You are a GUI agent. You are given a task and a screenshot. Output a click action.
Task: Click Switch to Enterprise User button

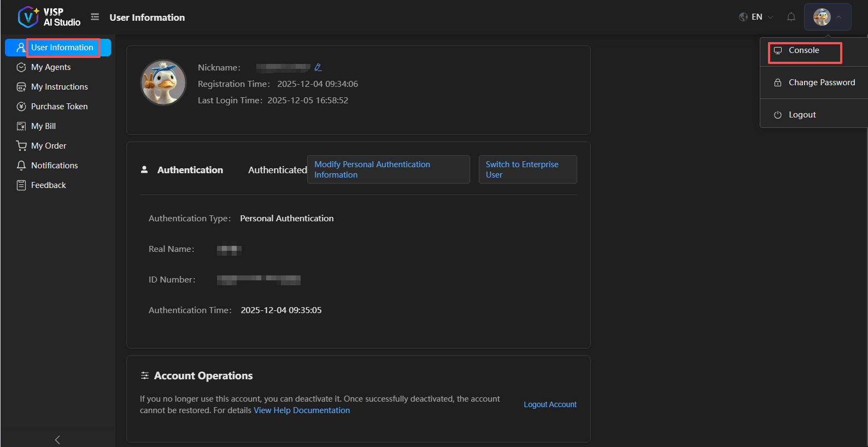[528, 169]
